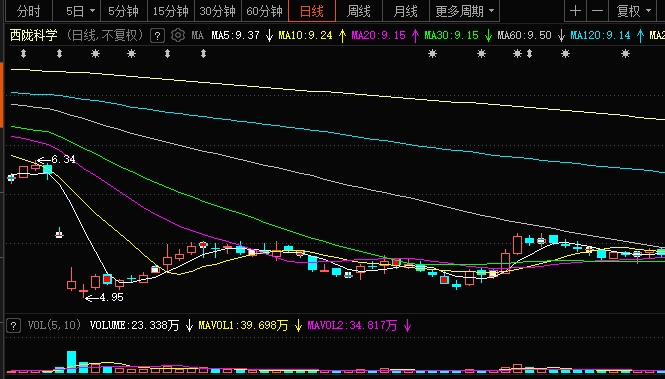Click the tallest cyan volume bar
This screenshot has height=379, width=665.
[71, 362]
